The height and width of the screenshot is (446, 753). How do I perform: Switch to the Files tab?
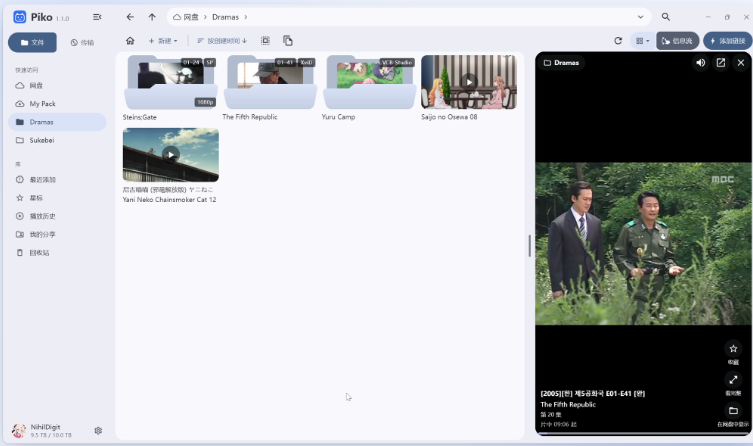pos(32,42)
